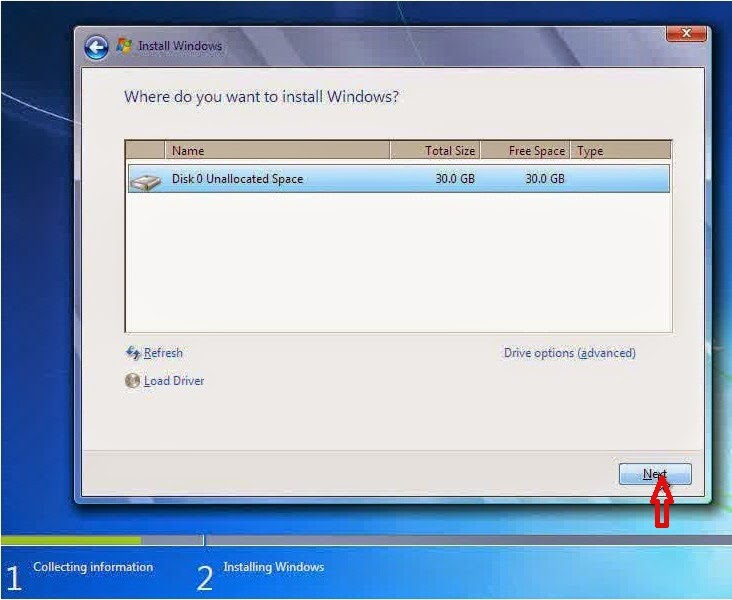Sort by the Type column header

pos(620,150)
